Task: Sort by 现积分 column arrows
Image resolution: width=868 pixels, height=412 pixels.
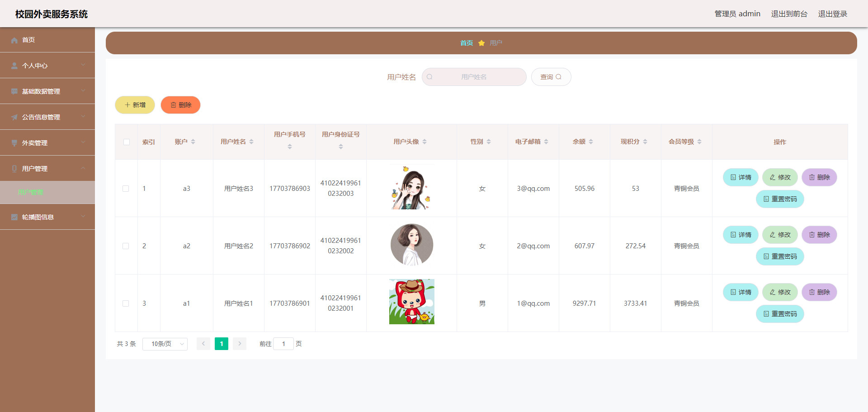Action: [645, 142]
